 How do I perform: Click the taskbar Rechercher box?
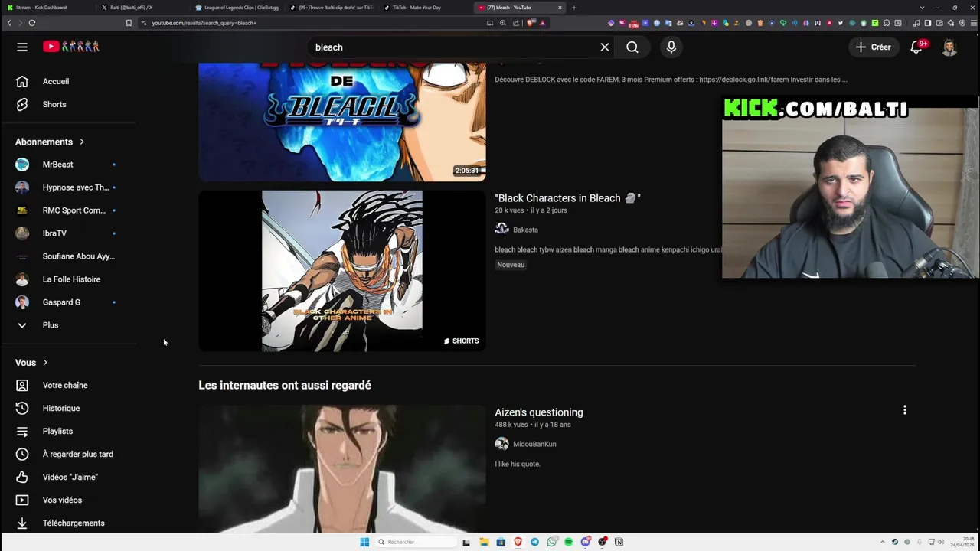[x=416, y=542]
